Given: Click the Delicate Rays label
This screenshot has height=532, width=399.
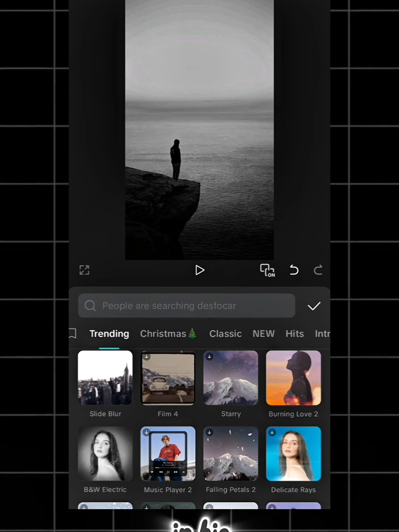Looking at the screenshot, I should click(293, 490).
